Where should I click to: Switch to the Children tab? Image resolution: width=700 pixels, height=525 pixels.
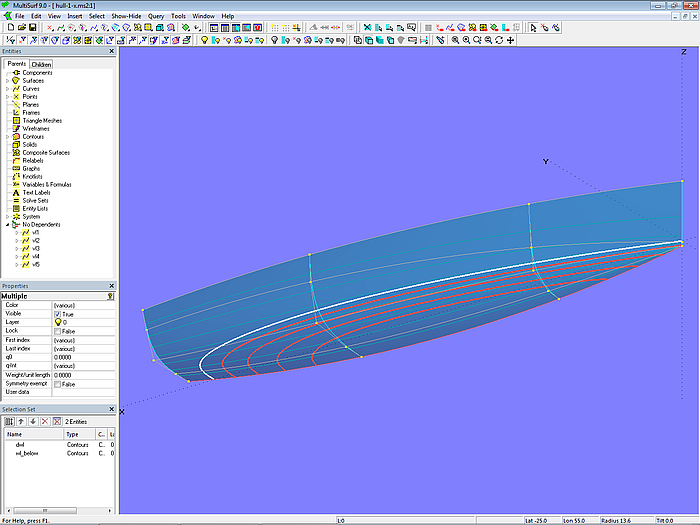41,64
